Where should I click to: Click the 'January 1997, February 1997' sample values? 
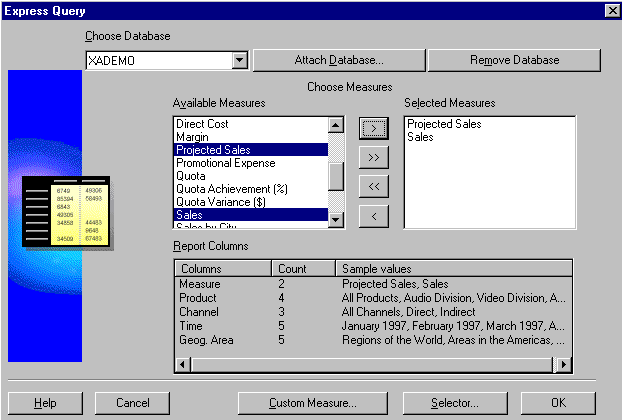[453, 326]
